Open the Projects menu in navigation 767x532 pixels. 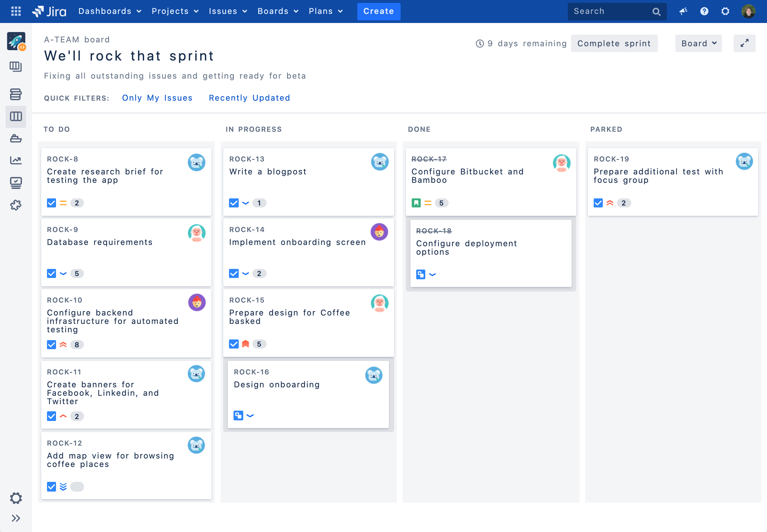[x=176, y=11]
